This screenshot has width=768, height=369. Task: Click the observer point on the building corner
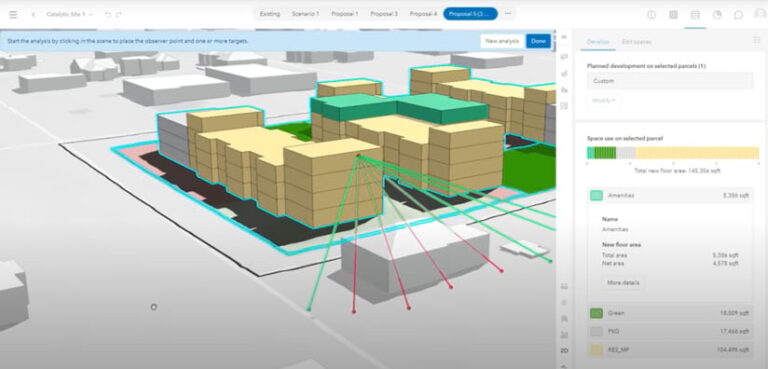(x=358, y=155)
